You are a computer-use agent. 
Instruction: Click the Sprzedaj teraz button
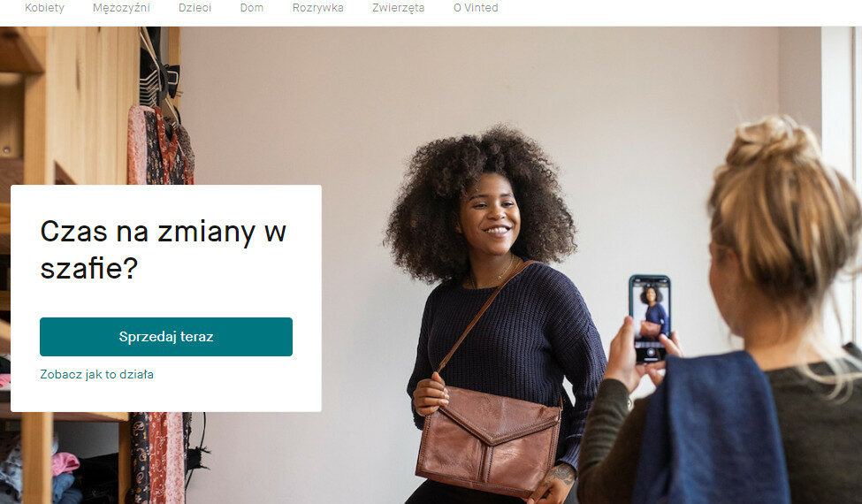(x=166, y=337)
